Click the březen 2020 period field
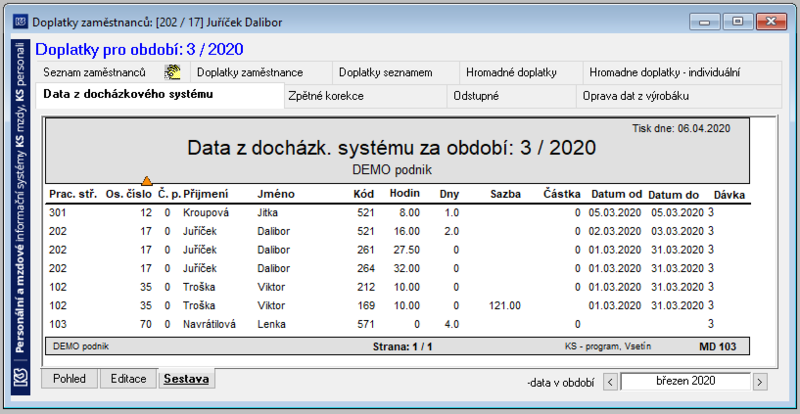Viewport: 800px width, 414px height. 685,381
